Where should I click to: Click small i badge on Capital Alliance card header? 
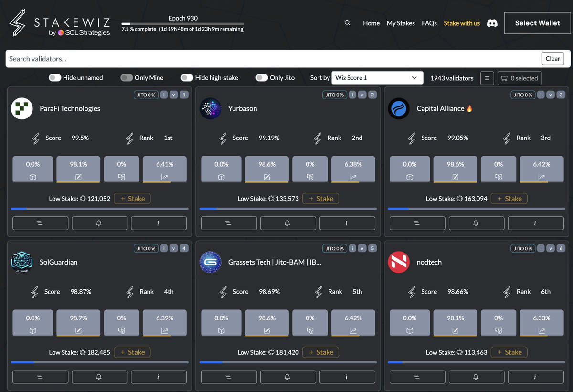541,95
